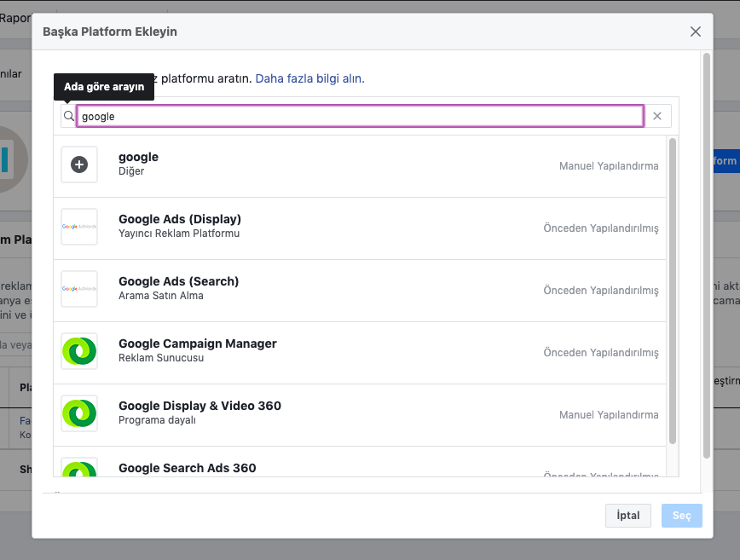This screenshot has width=740, height=560.
Task: Click Önceden Yapılandırılmış on Ads (Display) row
Action: (601, 228)
